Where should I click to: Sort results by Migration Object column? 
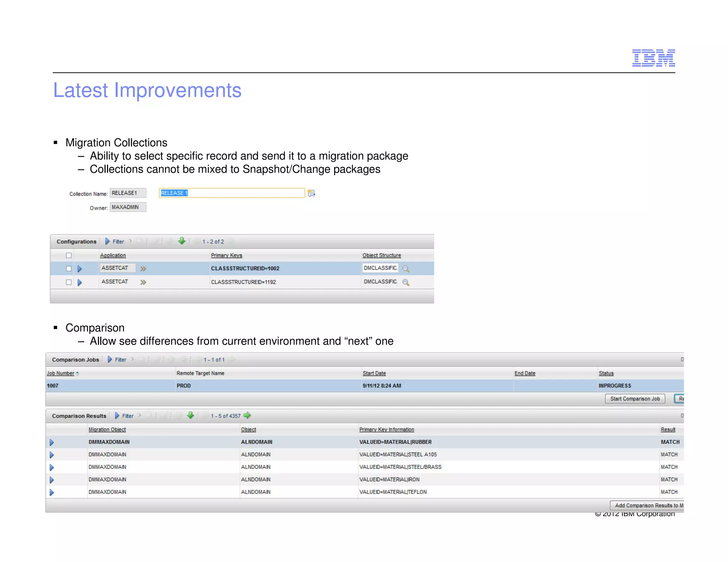(107, 429)
